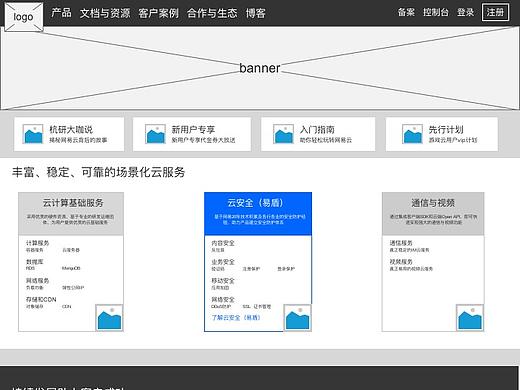The image size is (520, 390).
Task: Click the 登录 link
Action: tap(465, 12)
